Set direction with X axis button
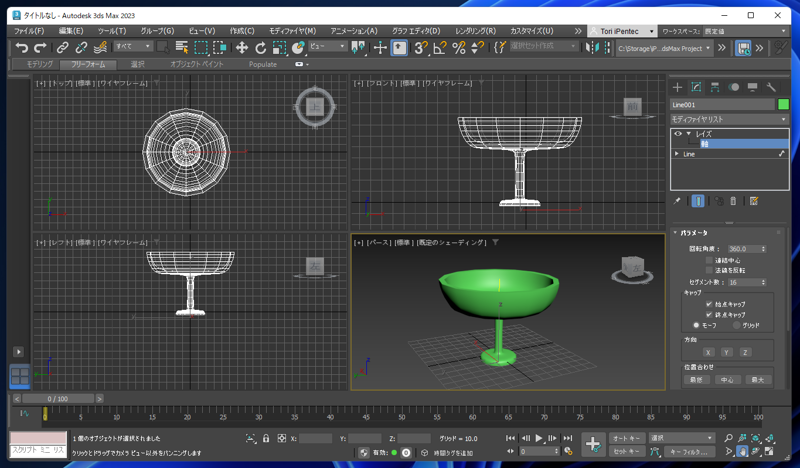Viewport: 800px width, 468px height. 708,352
